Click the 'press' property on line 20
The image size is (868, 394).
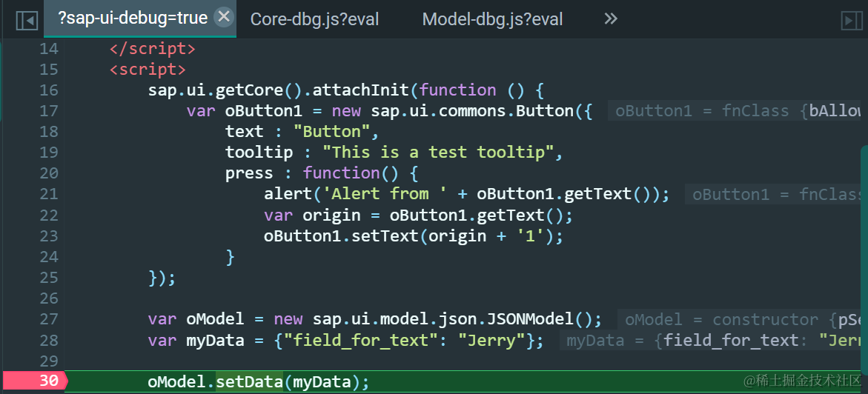point(249,173)
